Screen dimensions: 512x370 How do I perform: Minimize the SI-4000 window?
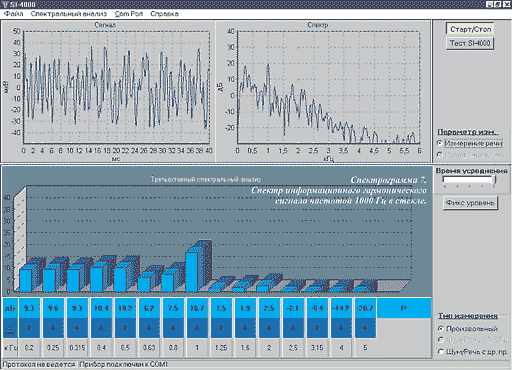coord(489,4)
